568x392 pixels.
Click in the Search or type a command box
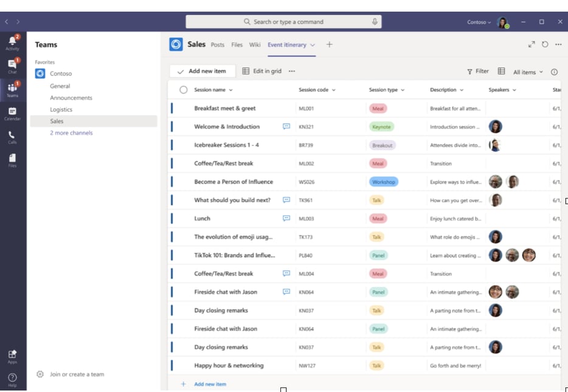click(x=283, y=22)
